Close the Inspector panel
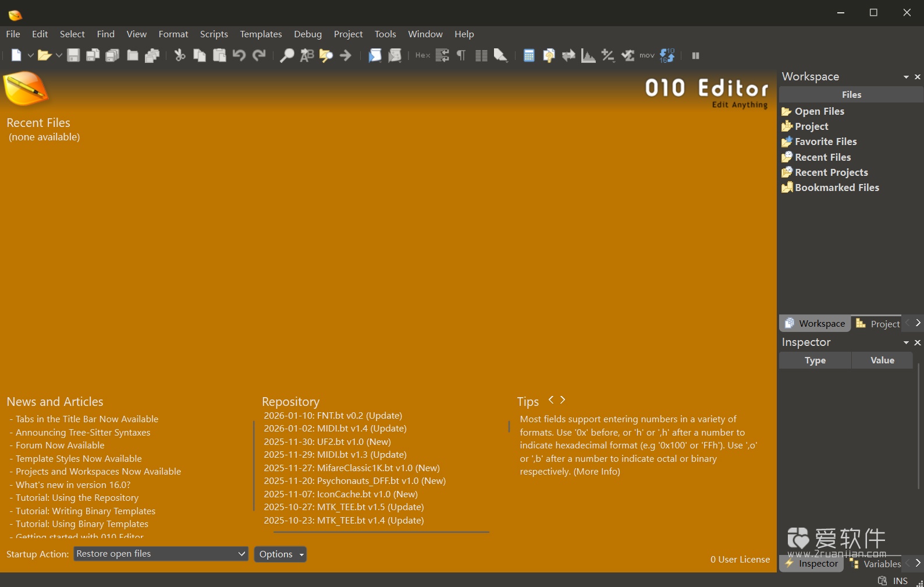The width and height of the screenshot is (924, 587). tap(918, 342)
